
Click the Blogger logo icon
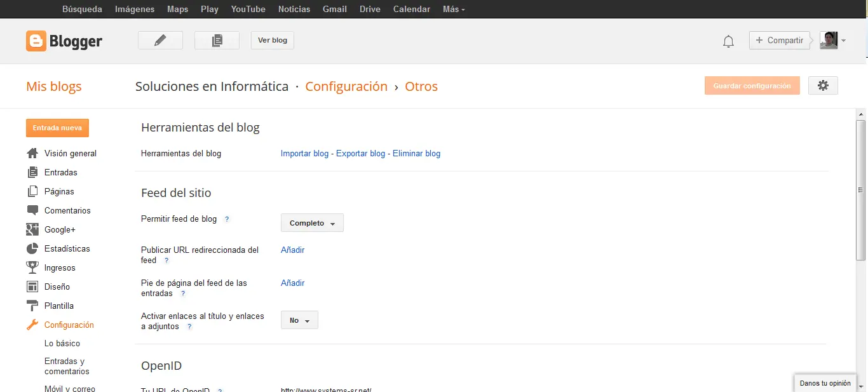tap(36, 41)
